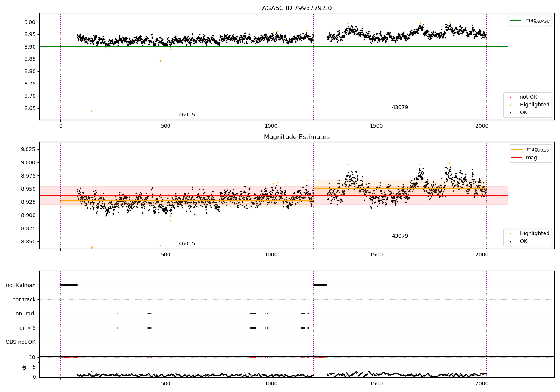Click orange outlier point near 8.64 in top plot
The height and width of the screenshot is (392, 560).
click(x=91, y=111)
